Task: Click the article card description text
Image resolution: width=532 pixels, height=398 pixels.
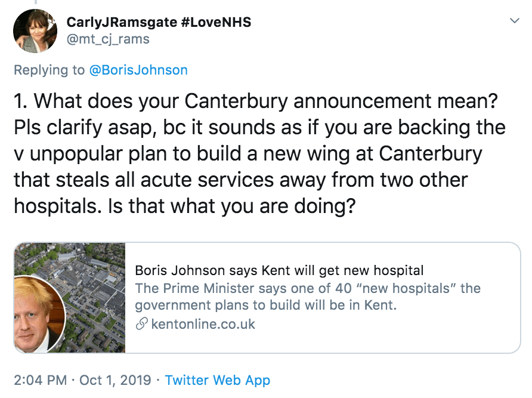Action: point(307,297)
